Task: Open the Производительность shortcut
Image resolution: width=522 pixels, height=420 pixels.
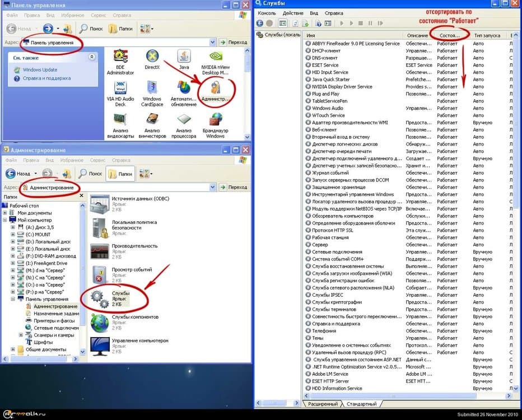Action: point(100,249)
